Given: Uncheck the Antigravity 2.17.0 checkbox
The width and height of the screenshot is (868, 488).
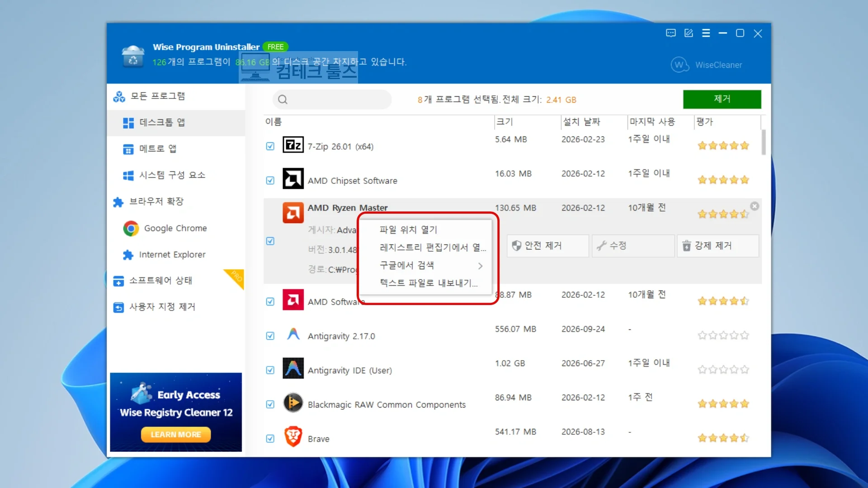Looking at the screenshot, I should click(270, 336).
